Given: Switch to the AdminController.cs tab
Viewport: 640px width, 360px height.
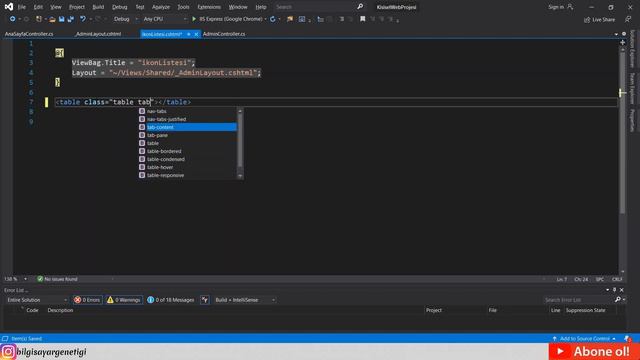Looking at the screenshot, I should click(224, 34).
